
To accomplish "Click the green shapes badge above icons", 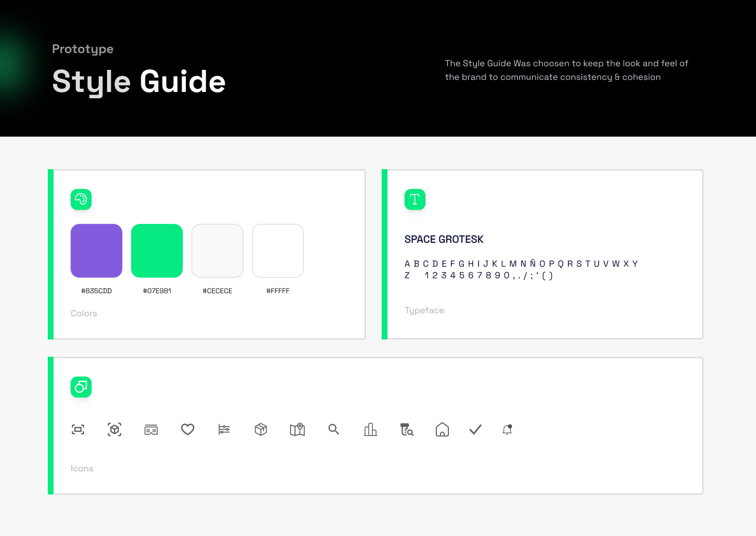I will click(x=81, y=387).
